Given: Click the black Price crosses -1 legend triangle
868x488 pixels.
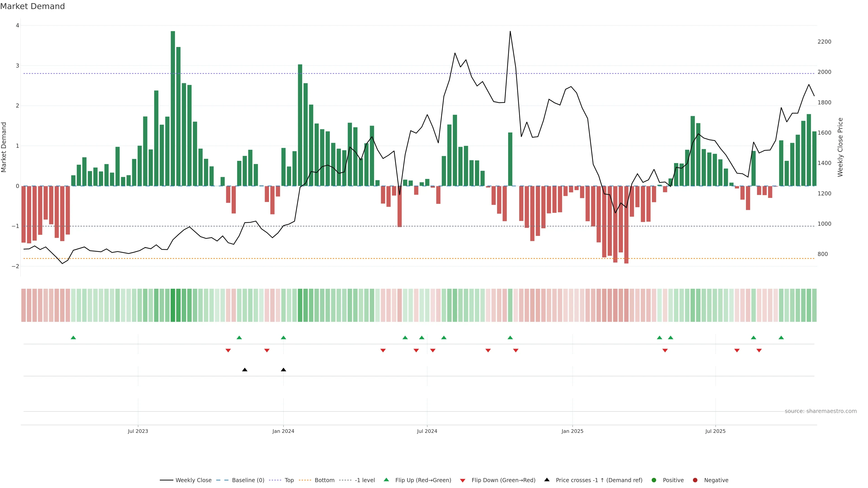Looking at the screenshot, I should tap(547, 480).
